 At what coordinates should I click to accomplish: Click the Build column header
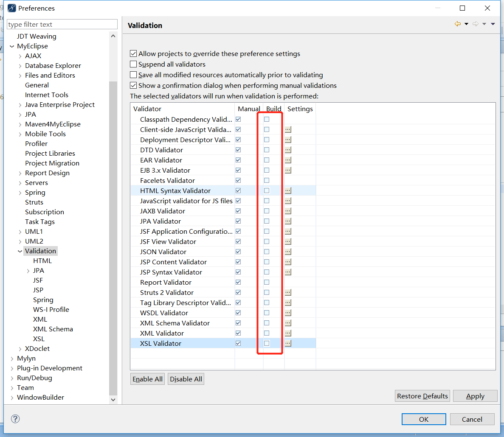pyautogui.click(x=274, y=109)
